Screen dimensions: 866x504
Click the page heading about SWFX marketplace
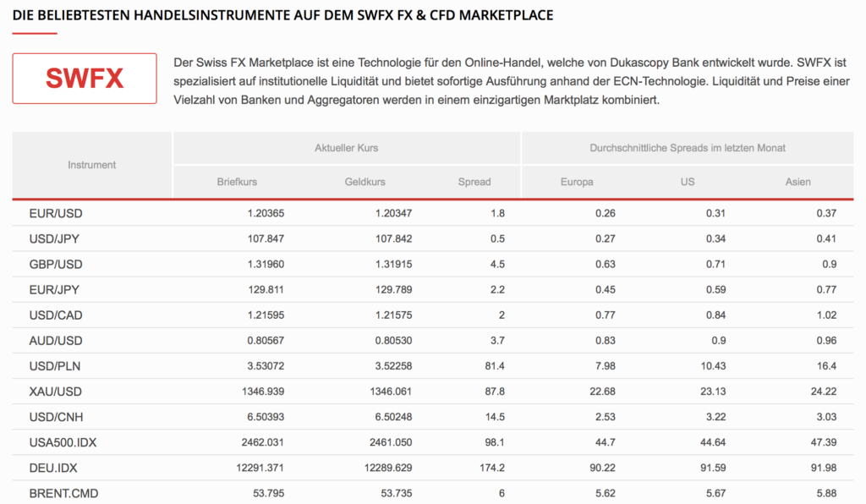[x=282, y=15]
